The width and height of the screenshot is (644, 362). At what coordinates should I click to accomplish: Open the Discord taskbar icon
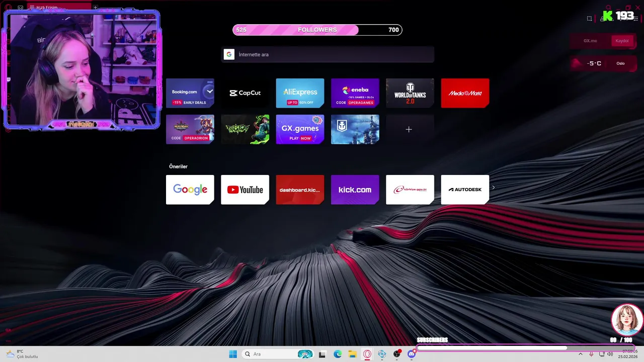[412, 354]
